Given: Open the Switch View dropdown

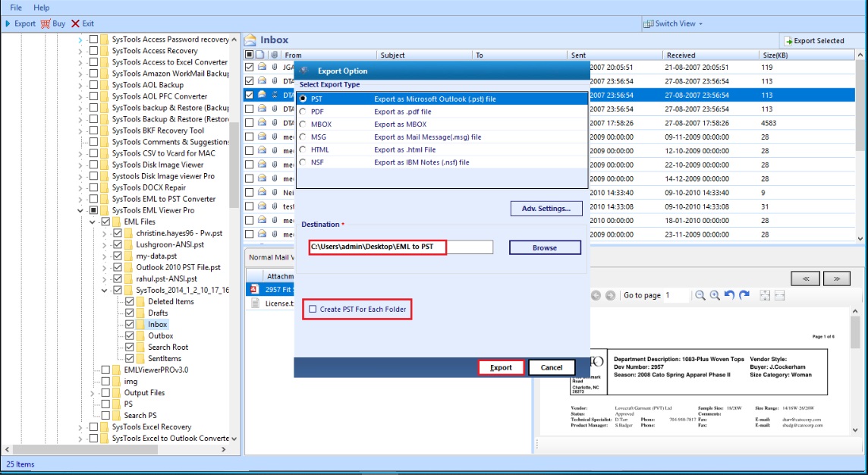Looking at the screenshot, I should click(675, 24).
